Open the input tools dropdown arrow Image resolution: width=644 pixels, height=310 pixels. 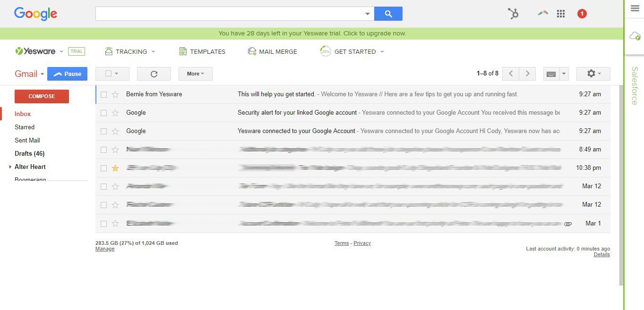(563, 74)
